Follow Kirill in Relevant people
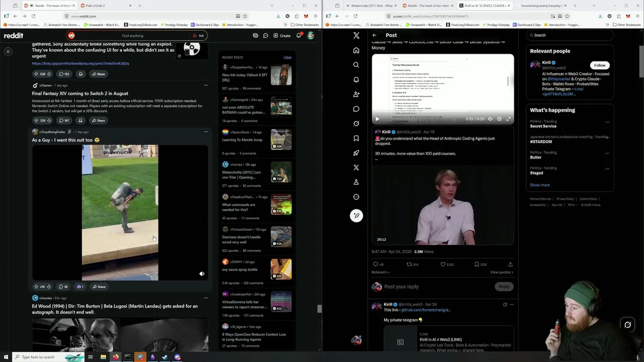The height and width of the screenshot is (362, 644). point(599,65)
